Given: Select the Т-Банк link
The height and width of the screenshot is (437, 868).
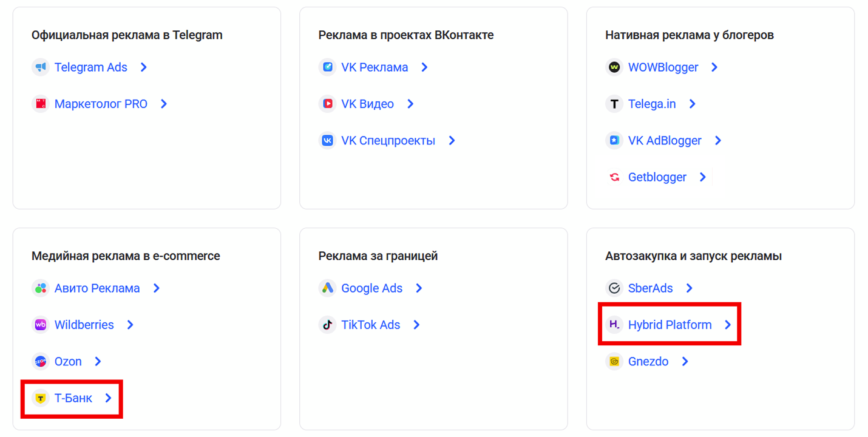Looking at the screenshot, I should click(x=73, y=398).
